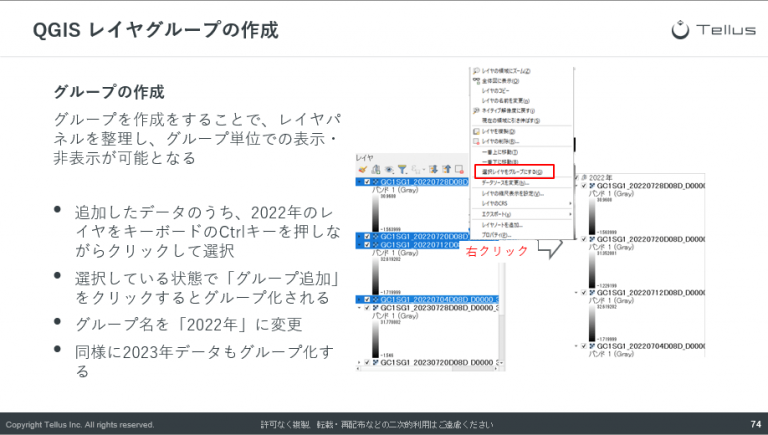The image size is (768, 435).
Task: Click the Remove Layer/Group toolbar icon
Action: coord(459,169)
